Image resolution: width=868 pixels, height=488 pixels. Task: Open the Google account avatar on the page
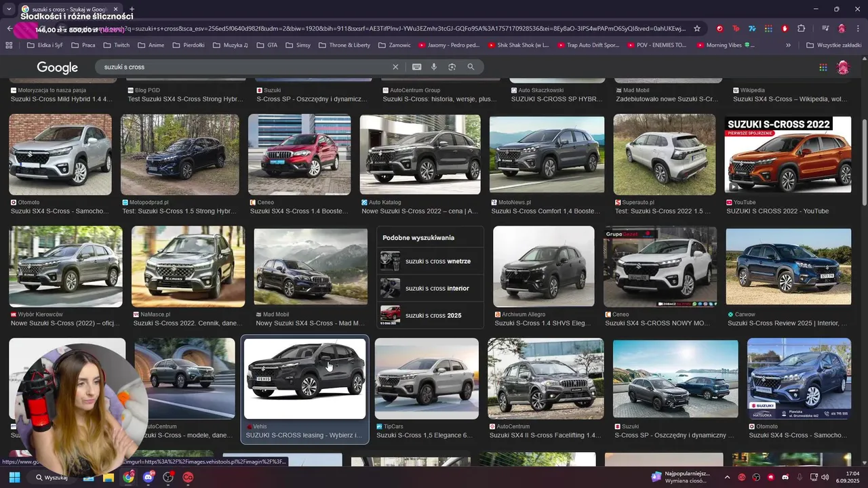pyautogui.click(x=843, y=67)
